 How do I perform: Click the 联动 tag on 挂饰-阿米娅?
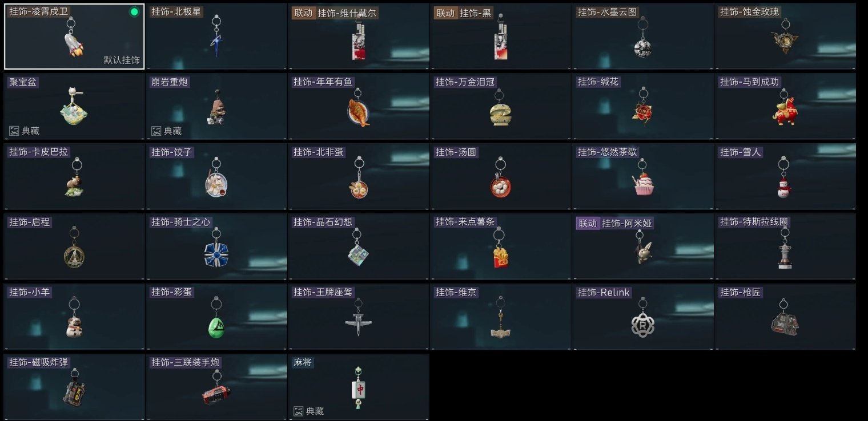click(x=588, y=223)
